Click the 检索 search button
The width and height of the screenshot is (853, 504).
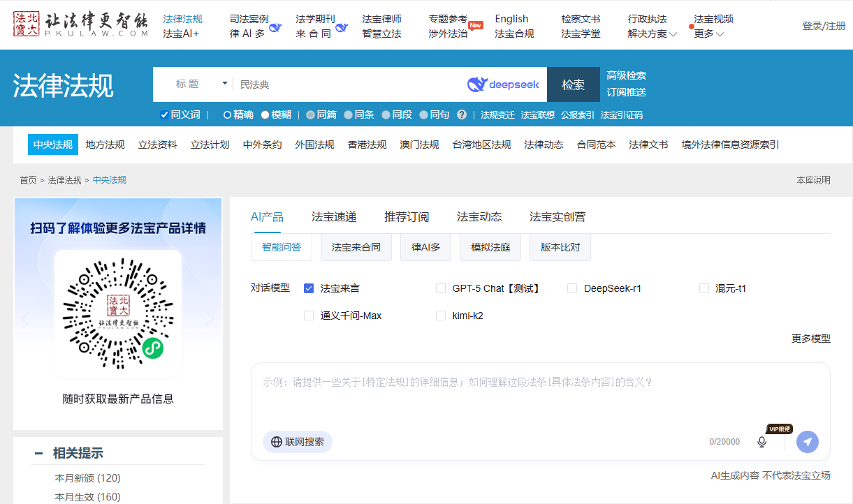pyautogui.click(x=573, y=84)
